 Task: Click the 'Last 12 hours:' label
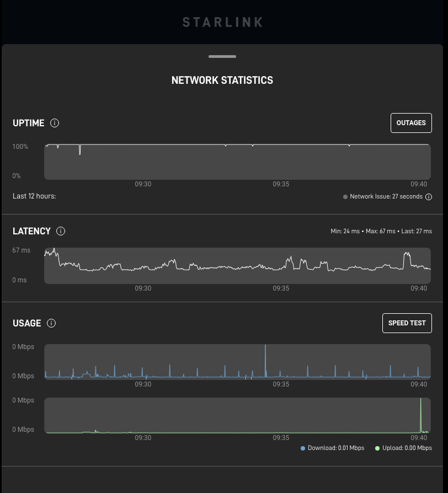click(34, 196)
